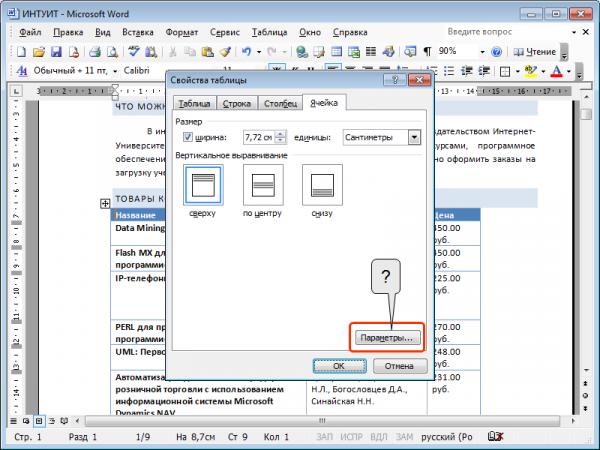Click the Research book icon
The image size is (600, 450).
tap(151, 52)
